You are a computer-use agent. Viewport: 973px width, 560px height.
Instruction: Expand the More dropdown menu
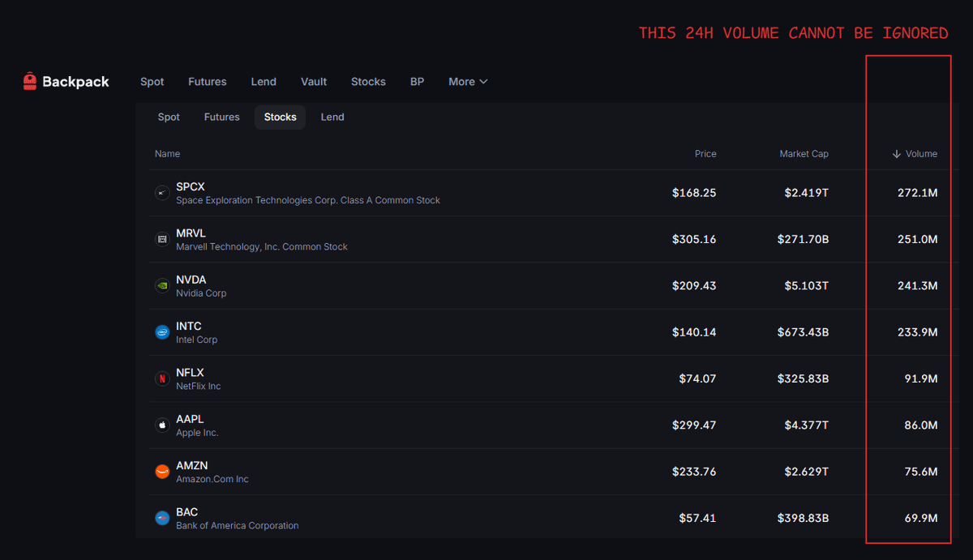[468, 82]
